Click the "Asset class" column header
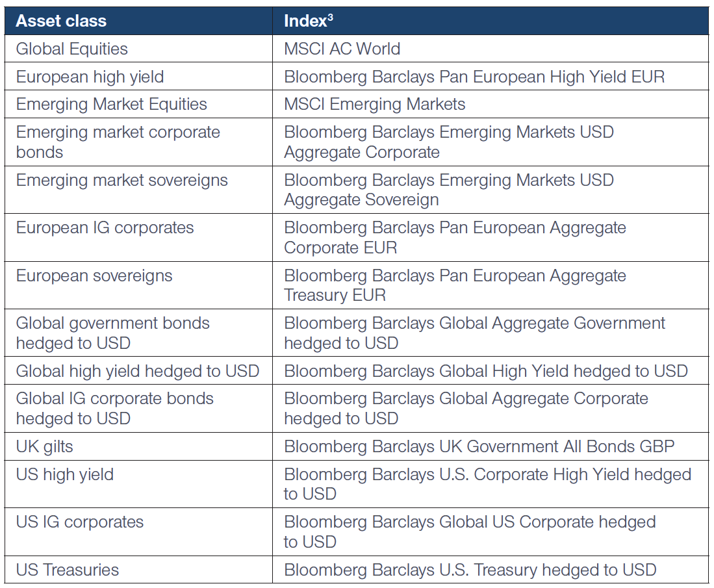Image resolution: width=714 pixels, height=588 pixels. pos(61,21)
